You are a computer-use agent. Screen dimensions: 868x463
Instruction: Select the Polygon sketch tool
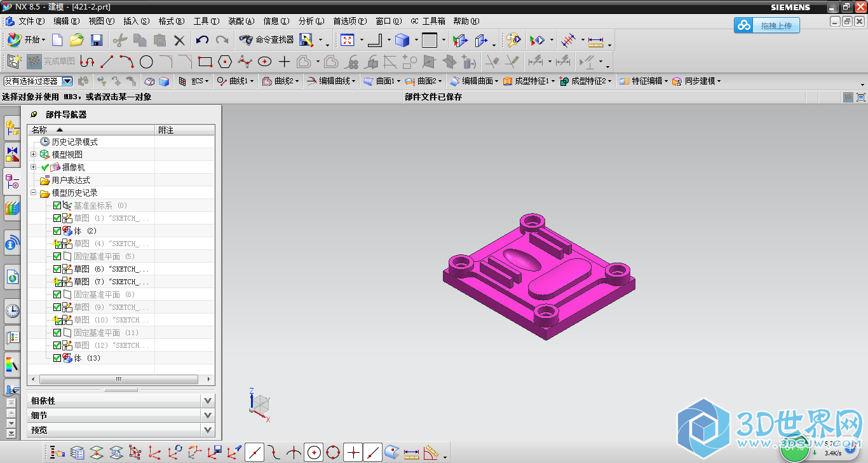pyautogui.click(x=224, y=62)
